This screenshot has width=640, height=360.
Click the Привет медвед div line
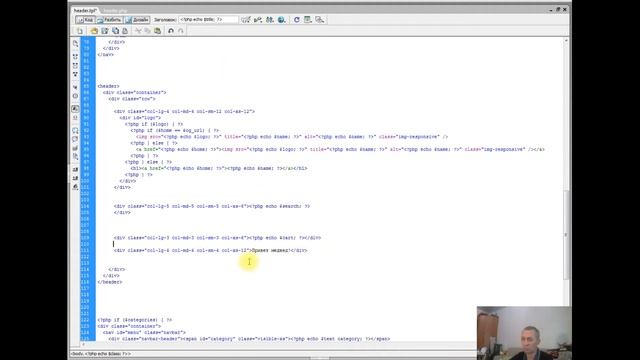click(x=211, y=250)
